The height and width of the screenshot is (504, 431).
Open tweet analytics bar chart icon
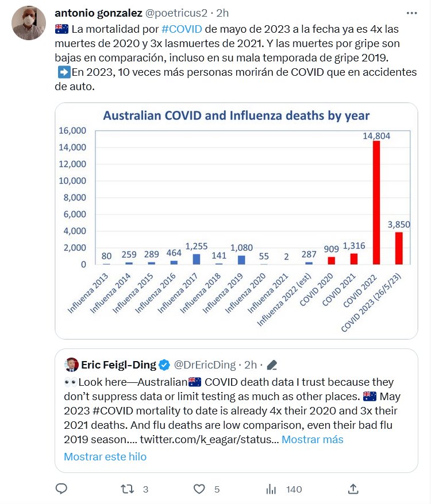272,489
